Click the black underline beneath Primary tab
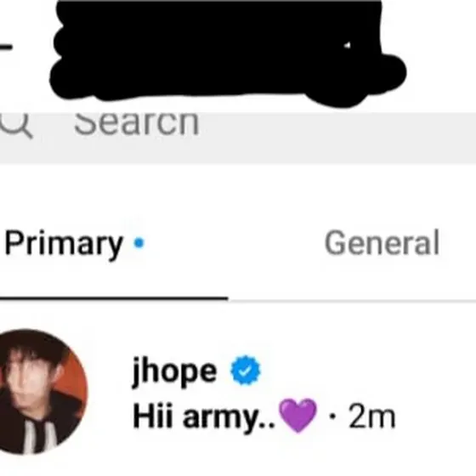476x476 pixels. pos(114,298)
